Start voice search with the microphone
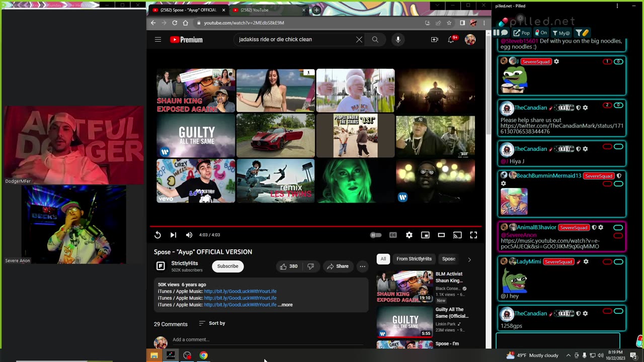The height and width of the screenshot is (362, 644). pyautogui.click(x=398, y=39)
